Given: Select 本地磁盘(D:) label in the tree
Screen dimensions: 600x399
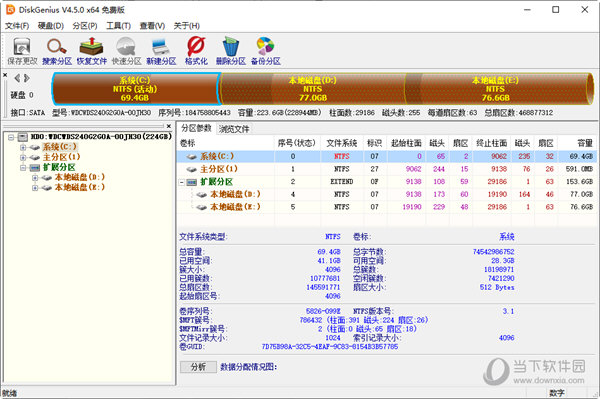Looking at the screenshot, I should [79, 177].
